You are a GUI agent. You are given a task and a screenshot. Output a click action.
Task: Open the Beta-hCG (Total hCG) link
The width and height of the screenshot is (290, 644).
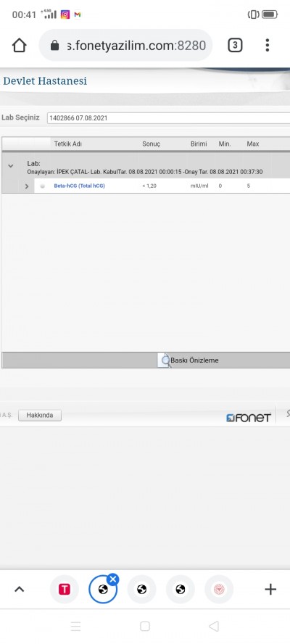pyautogui.click(x=79, y=186)
